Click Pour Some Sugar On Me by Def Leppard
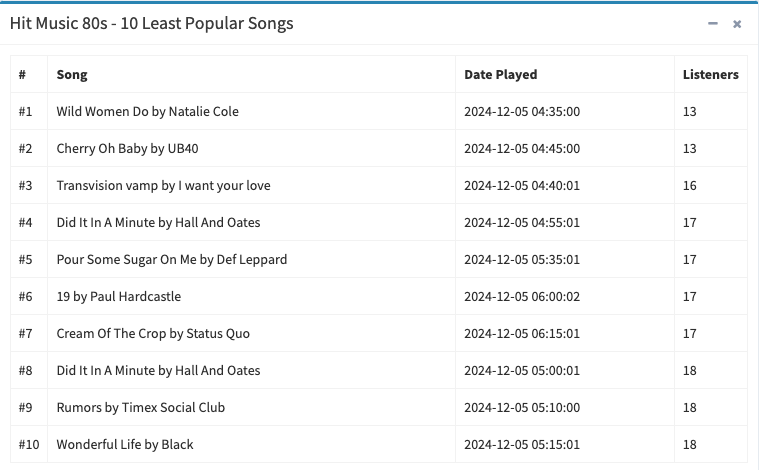 [x=172, y=259]
